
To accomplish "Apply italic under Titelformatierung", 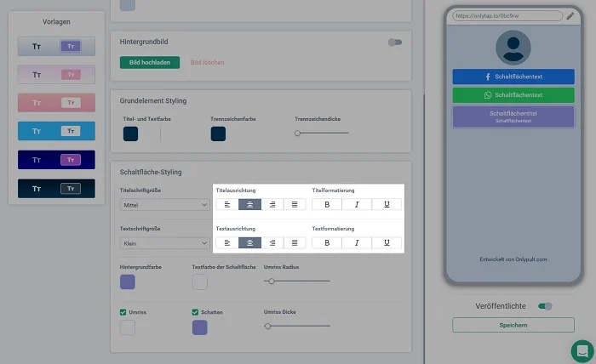I will click(x=357, y=204).
